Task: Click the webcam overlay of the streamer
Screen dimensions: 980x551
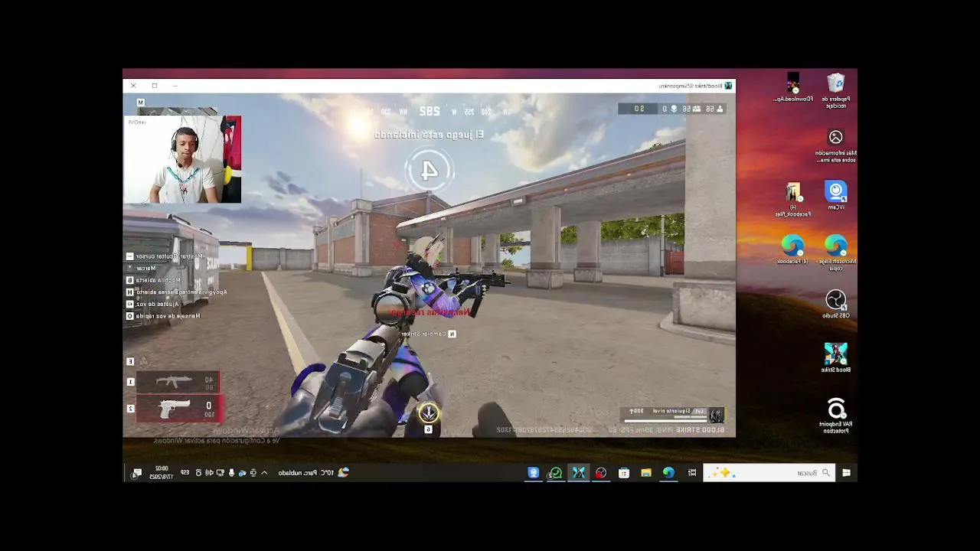Action: point(182,159)
